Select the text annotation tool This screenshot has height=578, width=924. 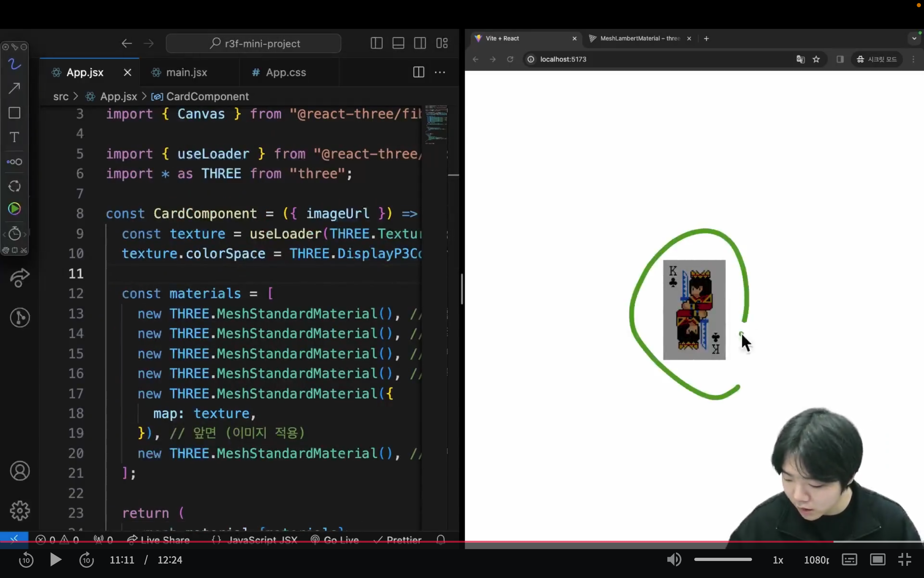pos(14,137)
